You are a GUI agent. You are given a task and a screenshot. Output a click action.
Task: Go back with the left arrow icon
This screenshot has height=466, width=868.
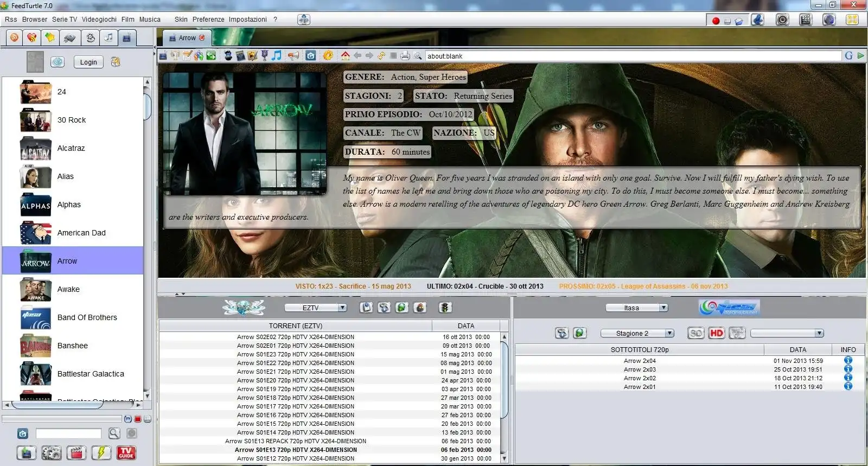(358, 56)
